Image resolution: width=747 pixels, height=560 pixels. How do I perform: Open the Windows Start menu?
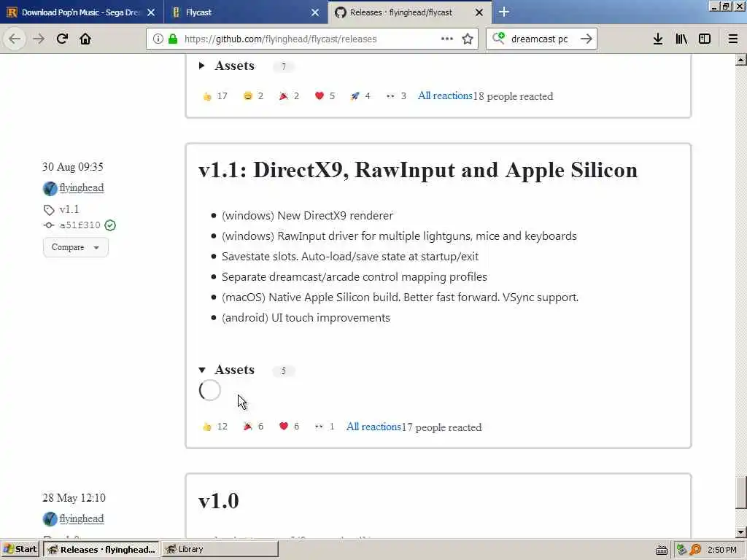click(x=20, y=549)
